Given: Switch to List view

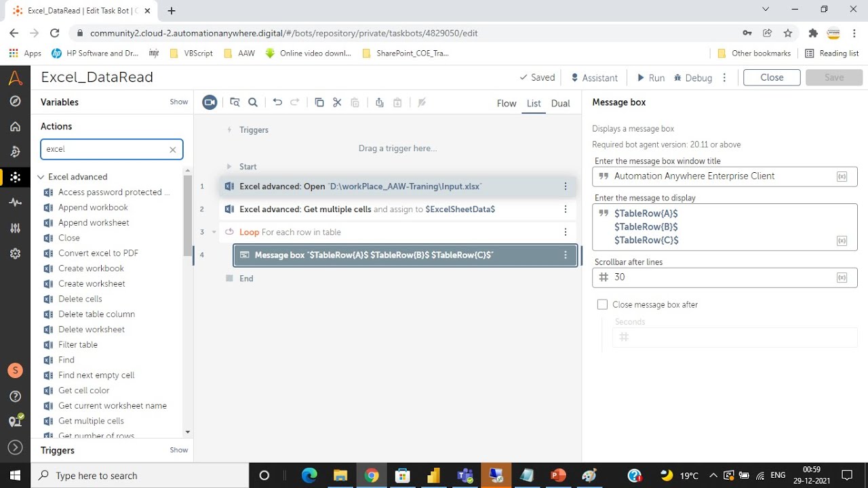Looking at the screenshot, I should coord(534,103).
